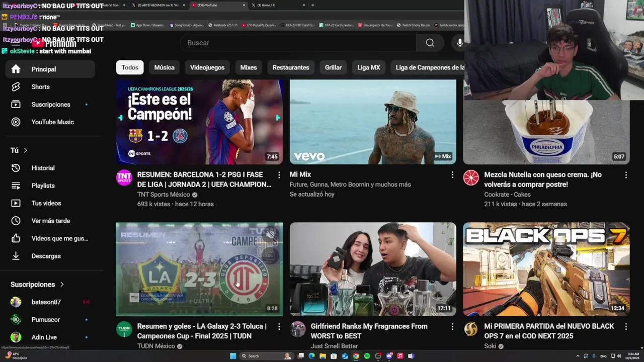The image size is (644, 362).
Task: Open Soki channel avatar
Action: [471, 329]
